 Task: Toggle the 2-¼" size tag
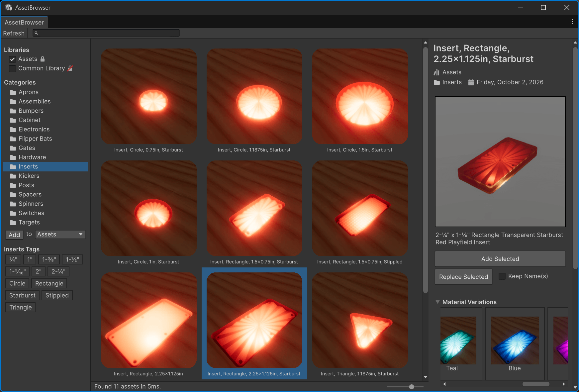coord(58,271)
